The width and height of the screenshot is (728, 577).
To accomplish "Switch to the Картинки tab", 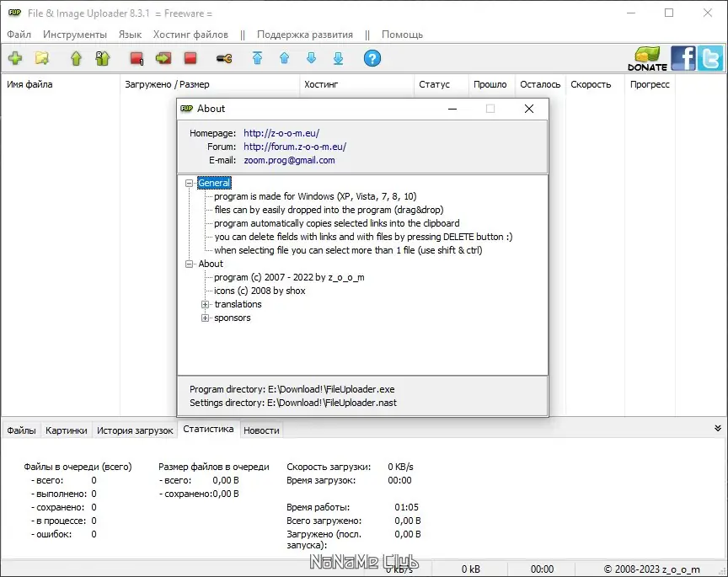I will coord(66,430).
